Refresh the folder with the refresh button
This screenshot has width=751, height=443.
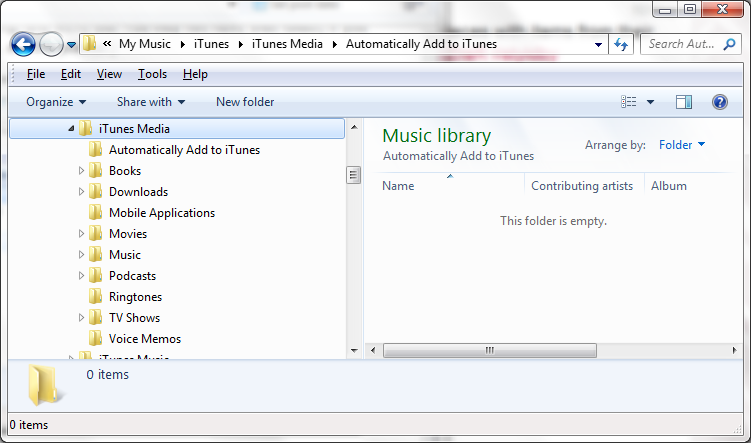[621, 45]
